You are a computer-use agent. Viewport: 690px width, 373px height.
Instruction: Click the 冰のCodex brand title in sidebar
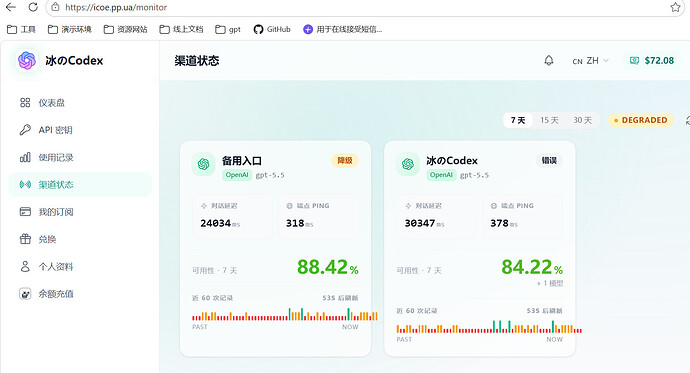click(x=74, y=61)
